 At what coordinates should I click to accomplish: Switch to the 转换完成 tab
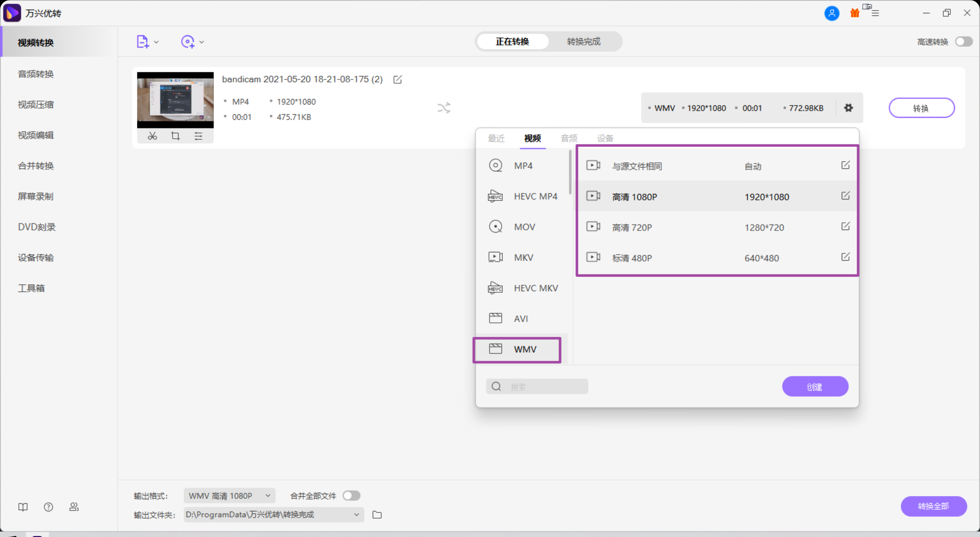click(583, 42)
